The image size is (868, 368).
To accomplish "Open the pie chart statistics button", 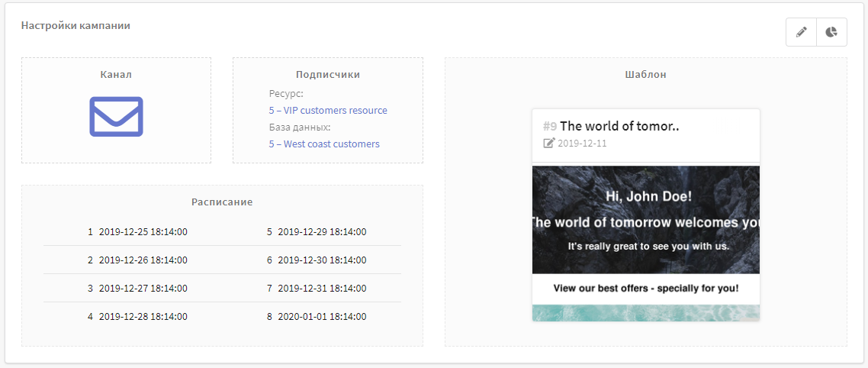I will [831, 32].
